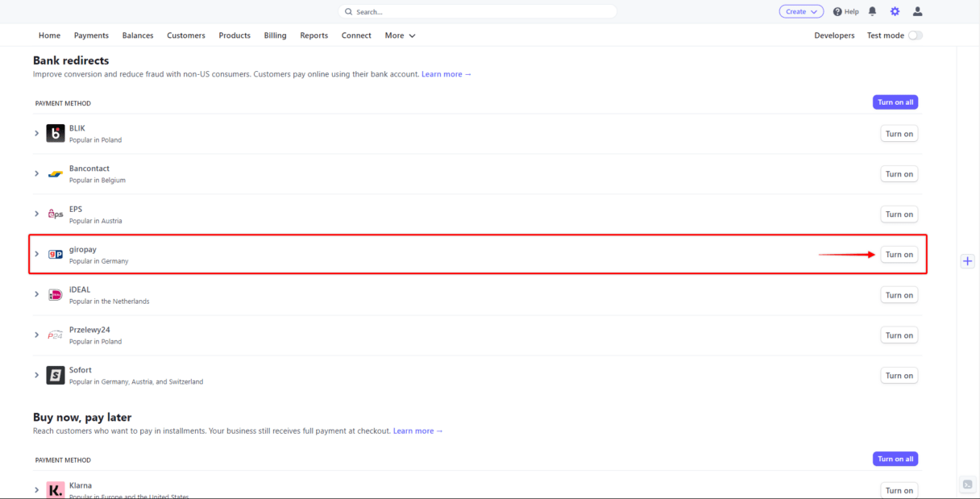Click the Help text link
The image size is (980, 499).
[x=851, y=12]
